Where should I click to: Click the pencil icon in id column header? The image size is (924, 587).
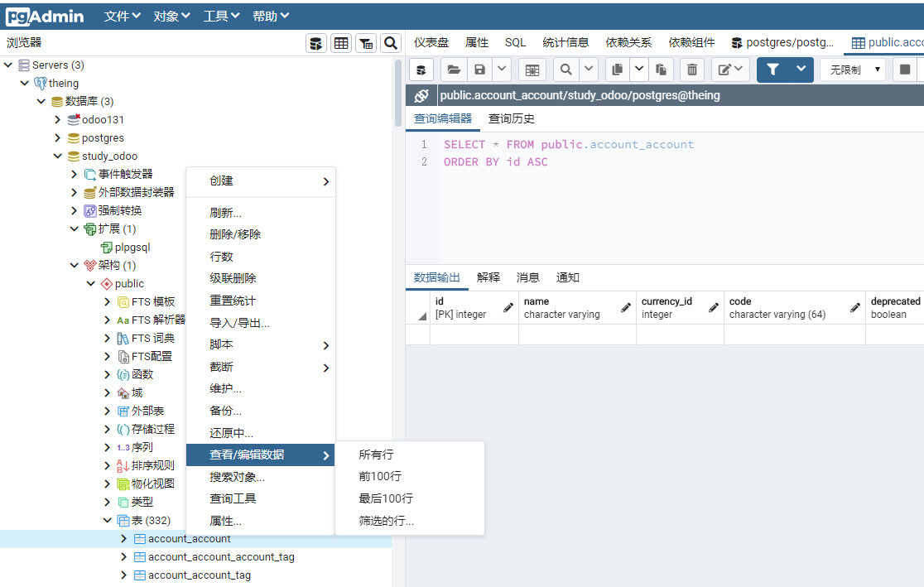click(508, 307)
